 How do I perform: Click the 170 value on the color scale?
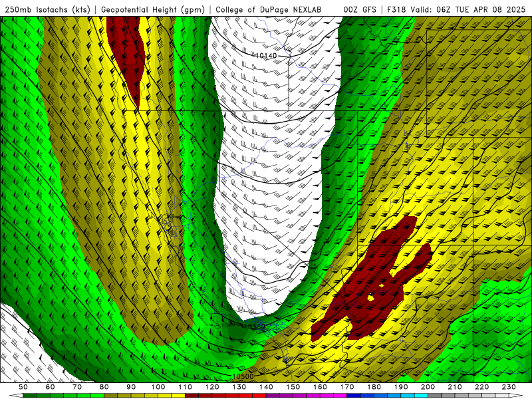pyautogui.click(x=347, y=387)
